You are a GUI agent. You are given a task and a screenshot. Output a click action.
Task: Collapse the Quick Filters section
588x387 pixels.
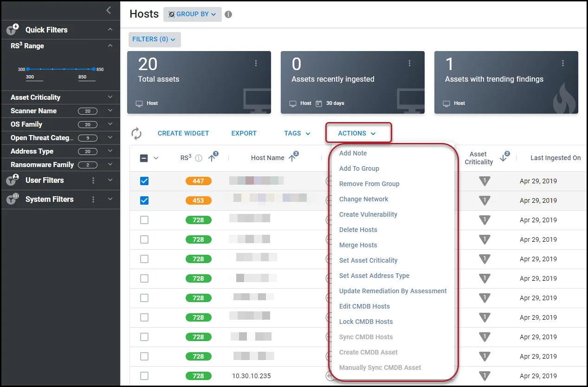tap(110, 30)
